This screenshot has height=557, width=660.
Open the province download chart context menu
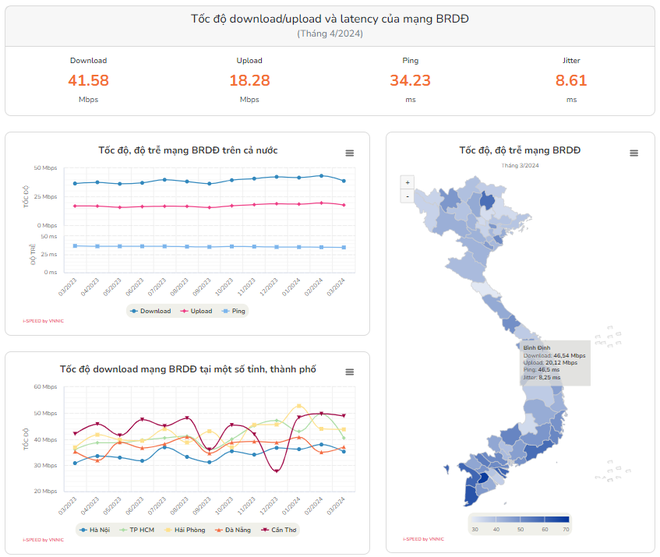pyautogui.click(x=349, y=372)
